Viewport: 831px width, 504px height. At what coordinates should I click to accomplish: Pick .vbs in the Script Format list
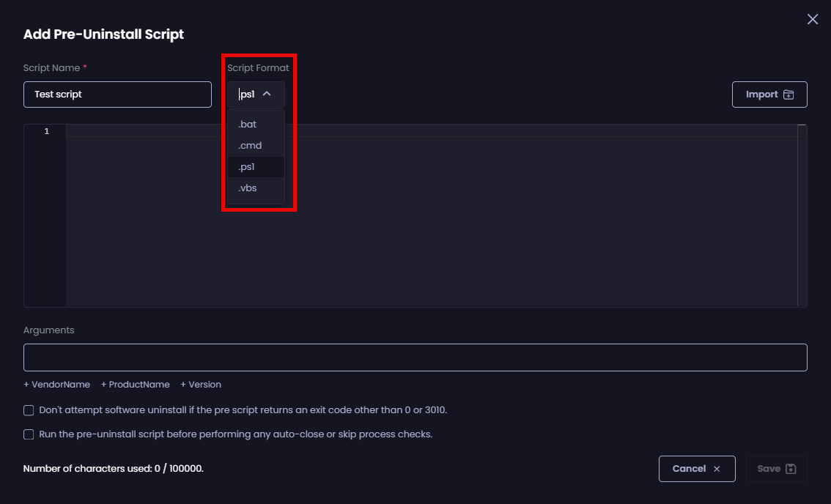pos(248,188)
